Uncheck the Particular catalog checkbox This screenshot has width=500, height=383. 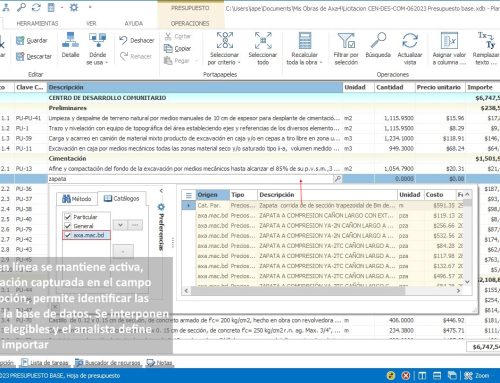click(68, 217)
